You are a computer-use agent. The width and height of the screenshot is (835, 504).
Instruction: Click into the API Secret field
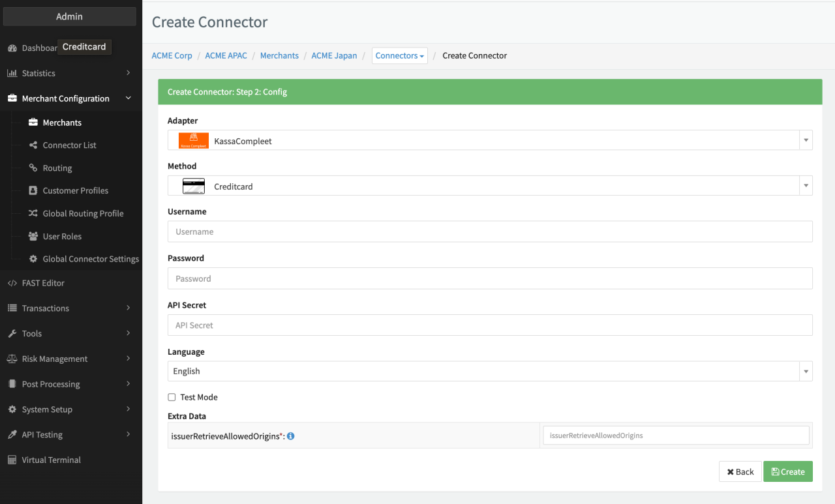pos(489,325)
